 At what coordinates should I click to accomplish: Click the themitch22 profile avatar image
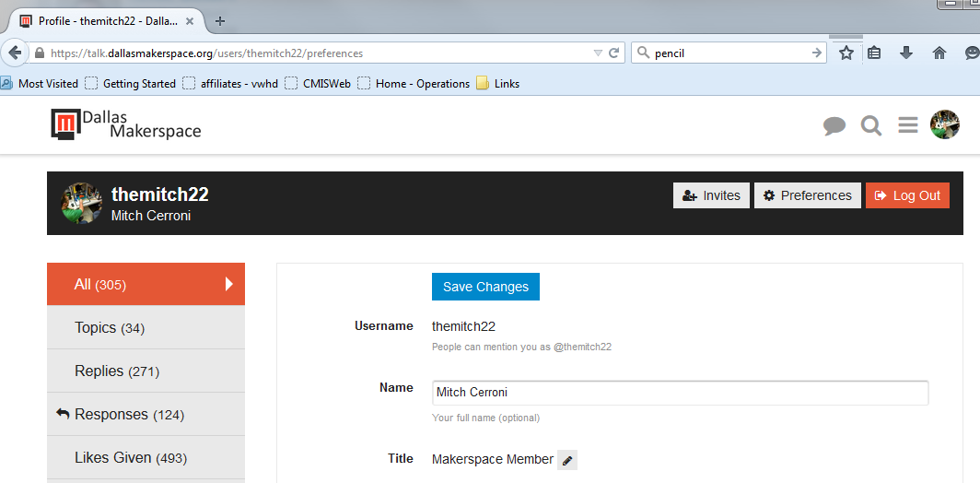(x=81, y=204)
